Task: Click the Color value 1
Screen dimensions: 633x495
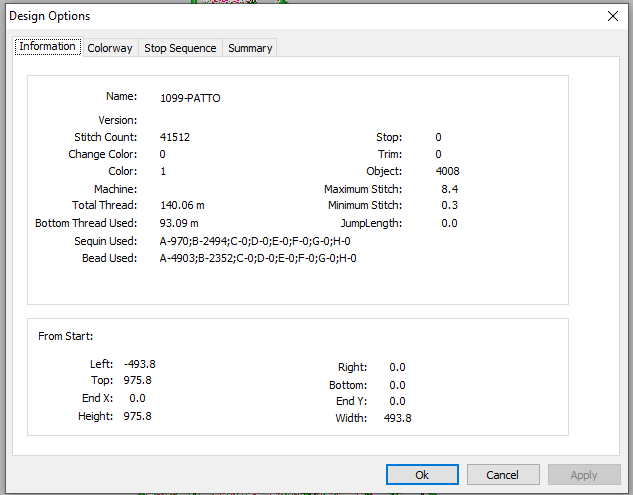Action: pos(163,171)
